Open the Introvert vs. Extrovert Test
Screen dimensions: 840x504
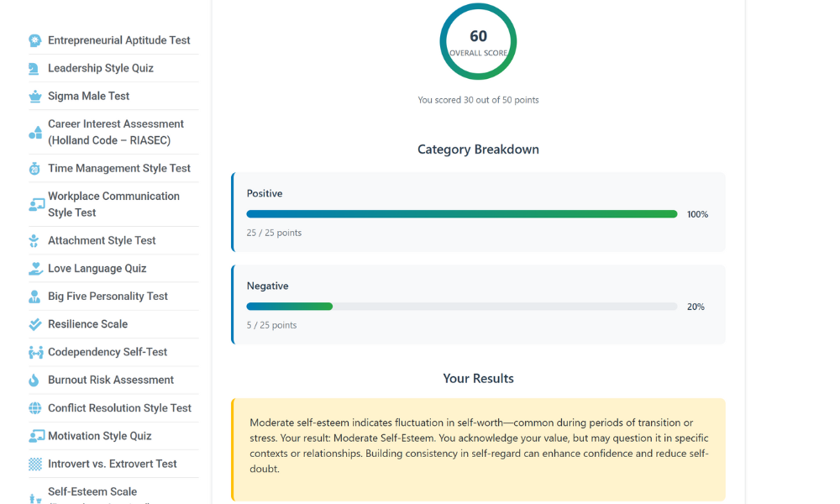[112, 463]
